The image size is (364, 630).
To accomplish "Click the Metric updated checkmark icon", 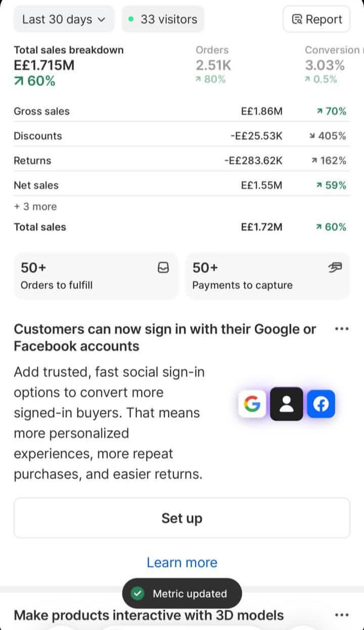I will point(138,594).
